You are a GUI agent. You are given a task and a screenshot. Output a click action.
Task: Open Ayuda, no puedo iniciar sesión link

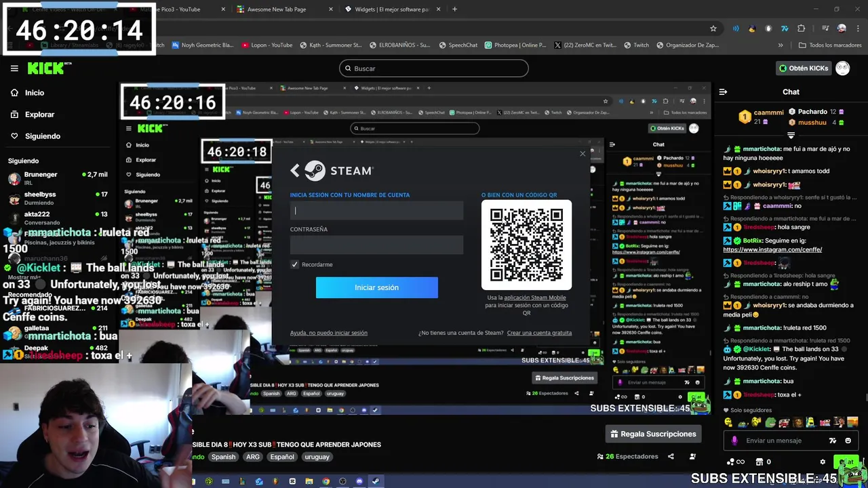[x=328, y=333]
